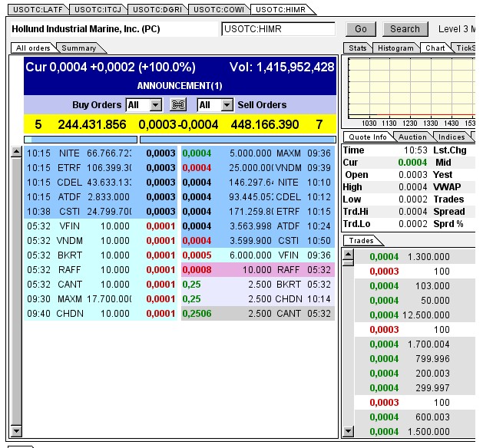Select the CSTI buy order at 10:38
Viewport: 483px width, 448px height.
(101, 212)
